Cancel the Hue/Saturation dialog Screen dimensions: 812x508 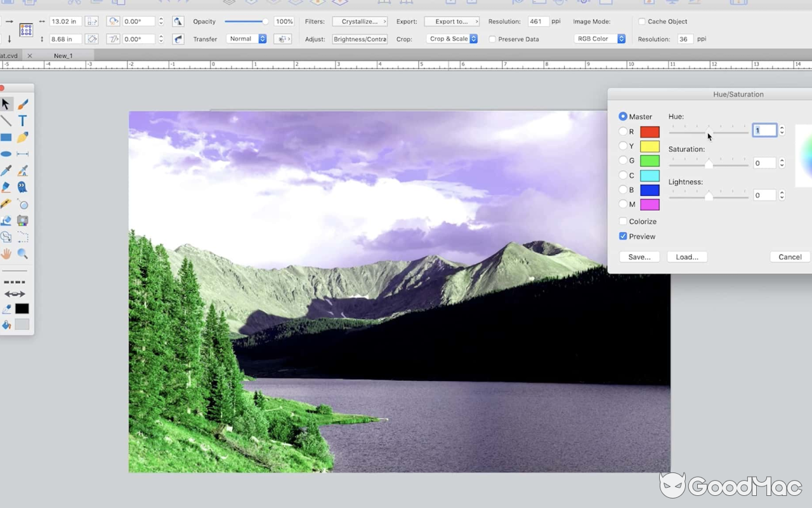tap(789, 257)
